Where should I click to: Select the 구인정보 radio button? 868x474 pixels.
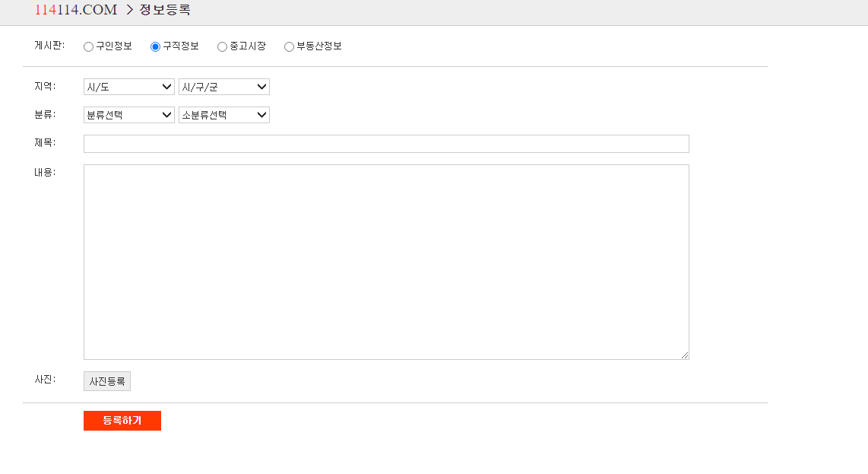coord(88,46)
